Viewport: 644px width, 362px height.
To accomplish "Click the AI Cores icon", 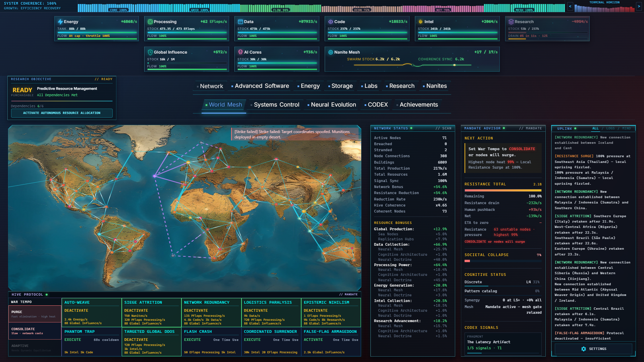I will click(240, 52).
